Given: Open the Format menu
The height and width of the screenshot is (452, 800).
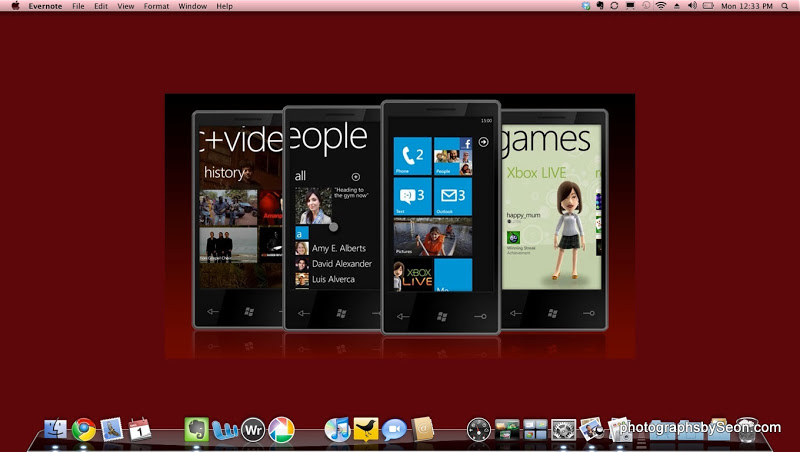Looking at the screenshot, I should tap(156, 6).
